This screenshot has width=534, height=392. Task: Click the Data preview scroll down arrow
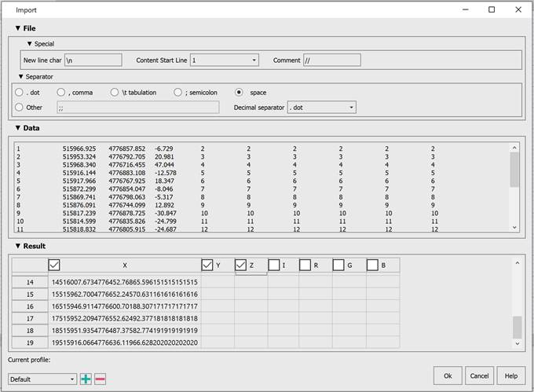(x=514, y=228)
